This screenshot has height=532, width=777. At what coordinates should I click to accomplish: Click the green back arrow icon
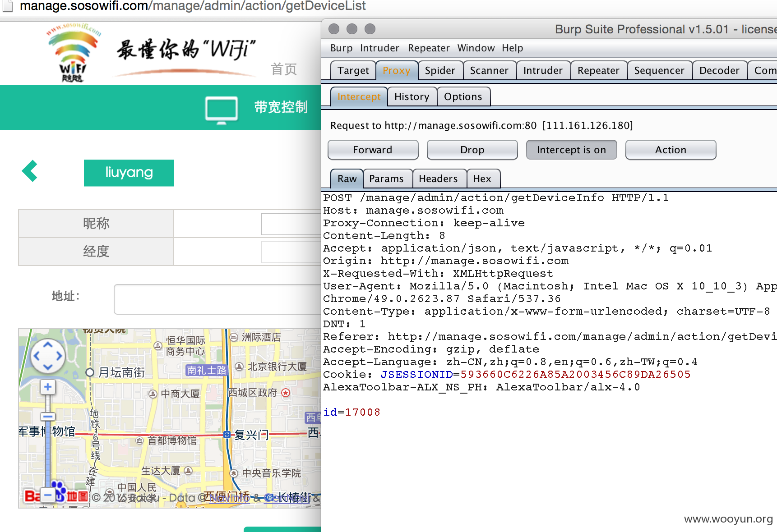click(x=29, y=171)
